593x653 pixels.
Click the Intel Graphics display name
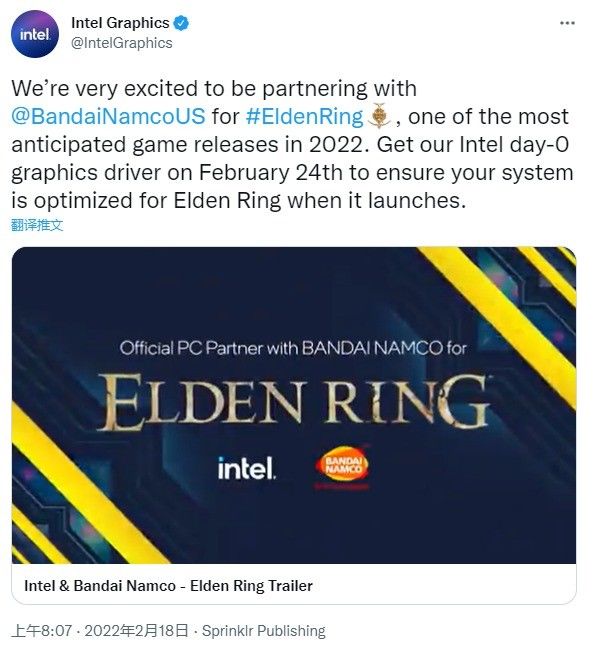120,23
